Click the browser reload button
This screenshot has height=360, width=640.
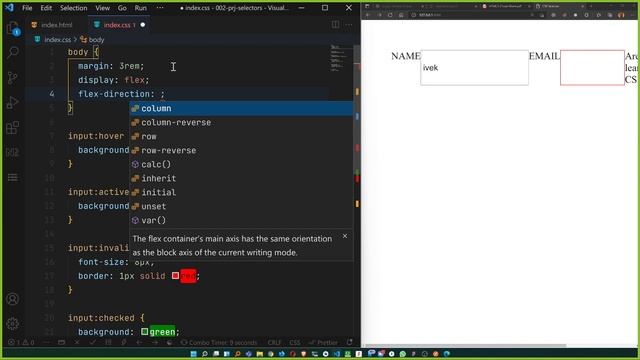390,15
